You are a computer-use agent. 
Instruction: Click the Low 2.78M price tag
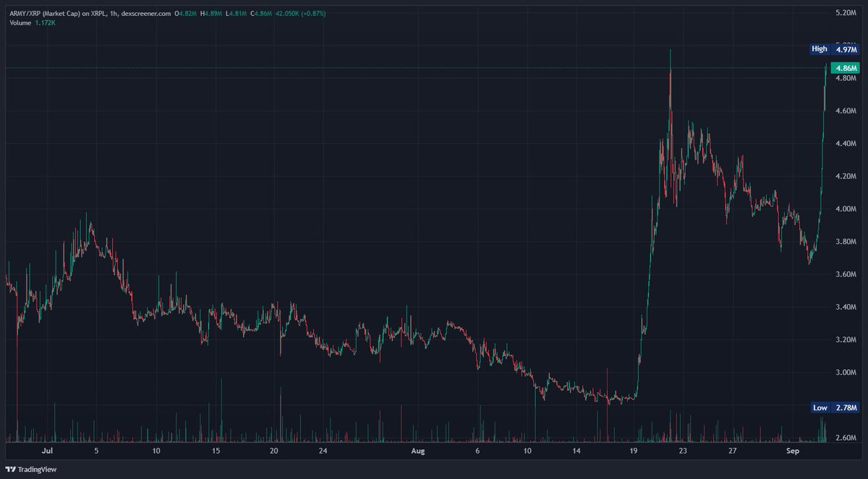834,408
